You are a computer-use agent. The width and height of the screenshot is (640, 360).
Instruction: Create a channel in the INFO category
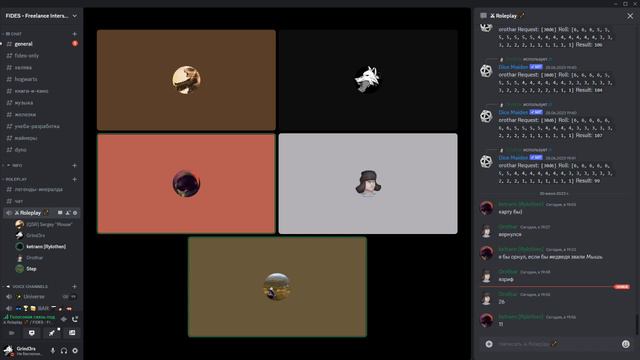pyautogui.click(x=74, y=165)
